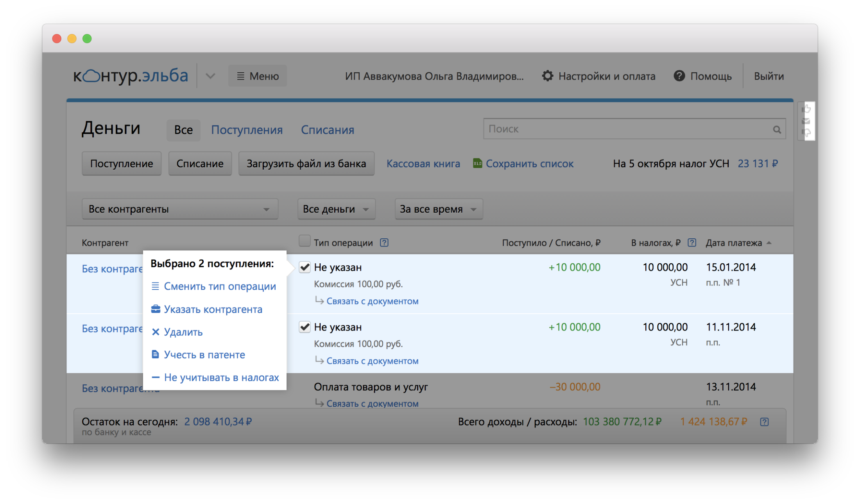Click Загрузить файл из банка
Image resolution: width=860 pixels, height=504 pixels.
click(x=306, y=163)
